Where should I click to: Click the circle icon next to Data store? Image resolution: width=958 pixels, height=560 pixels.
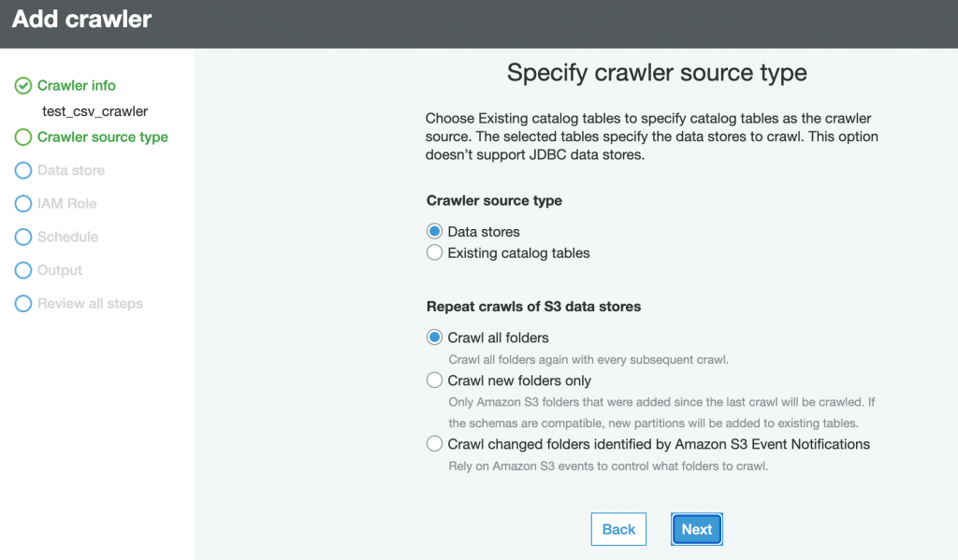[23, 170]
